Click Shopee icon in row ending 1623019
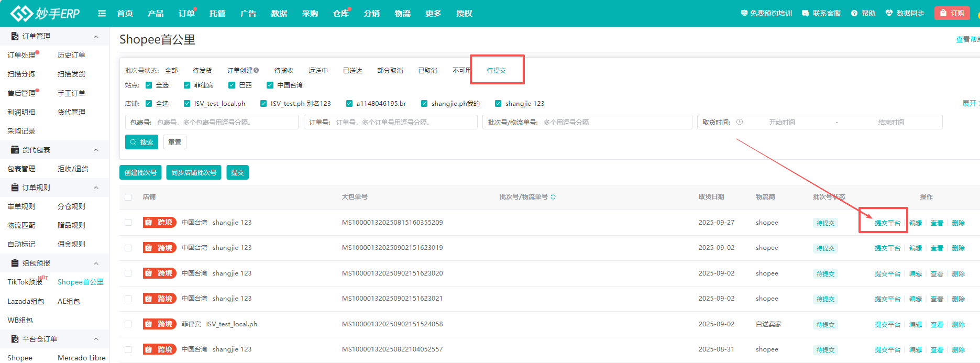 pos(149,248)
